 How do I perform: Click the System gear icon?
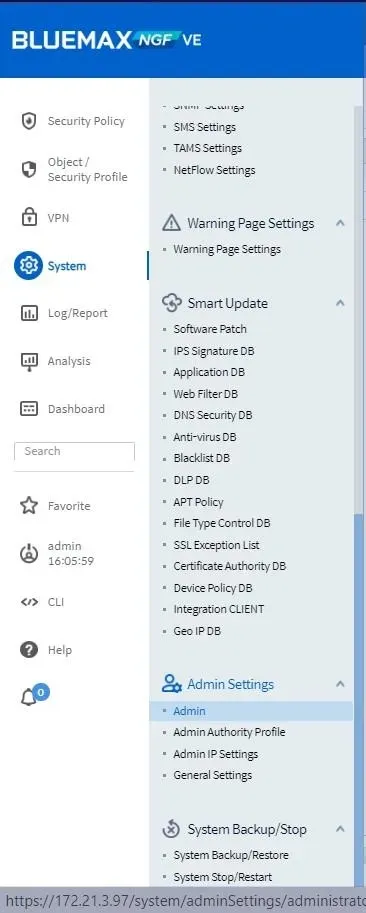[x=29, y=266]
